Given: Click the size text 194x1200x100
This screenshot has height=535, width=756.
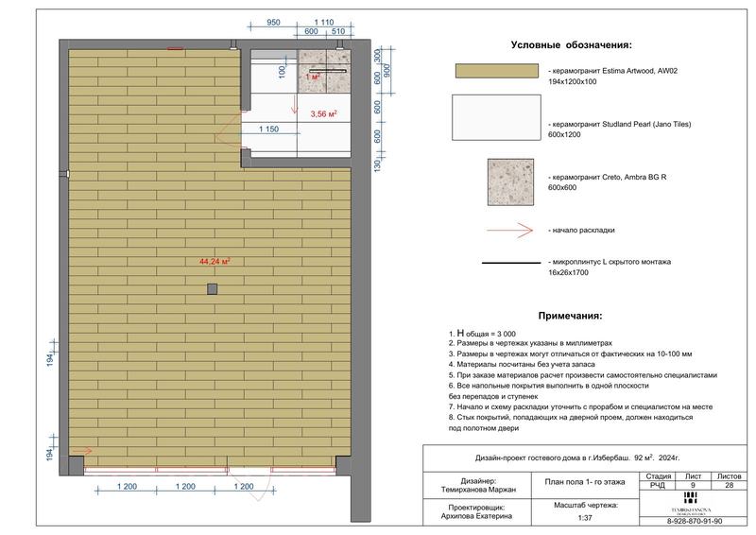Looking at the screenshot, I should click(573, 81).
